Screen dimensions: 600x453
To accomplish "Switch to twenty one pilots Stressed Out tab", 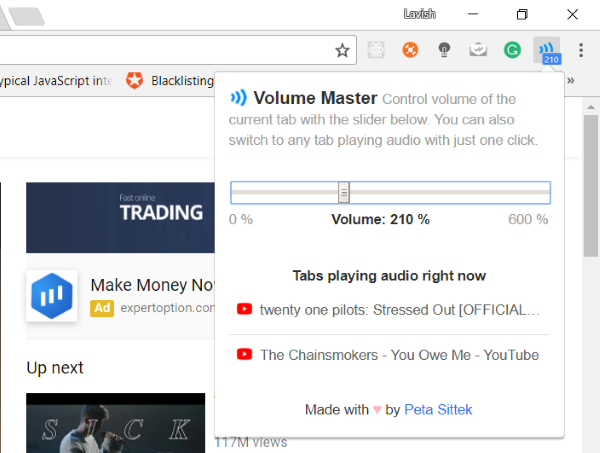I will click(389, 310).
